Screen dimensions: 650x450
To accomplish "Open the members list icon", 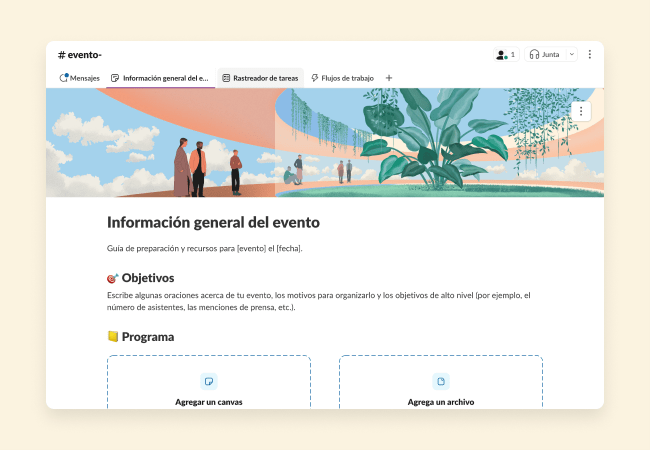I will pos(505,55).
